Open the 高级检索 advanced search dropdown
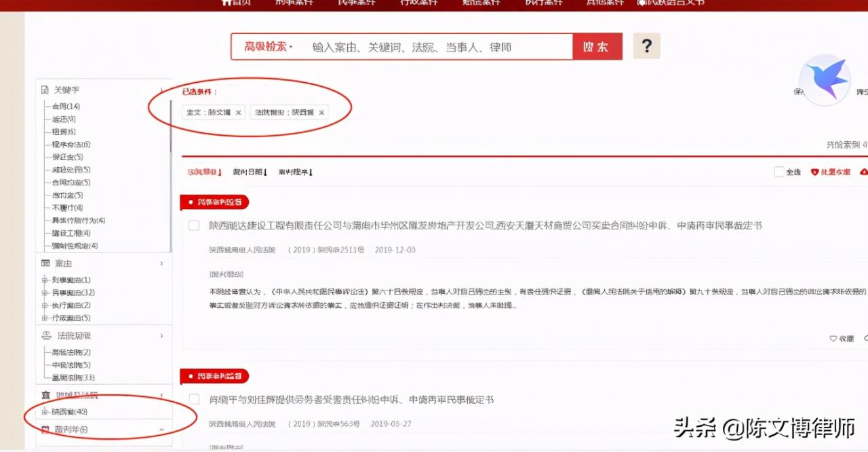Viewport: 868px width, 452px height. (x=264, y=46)
